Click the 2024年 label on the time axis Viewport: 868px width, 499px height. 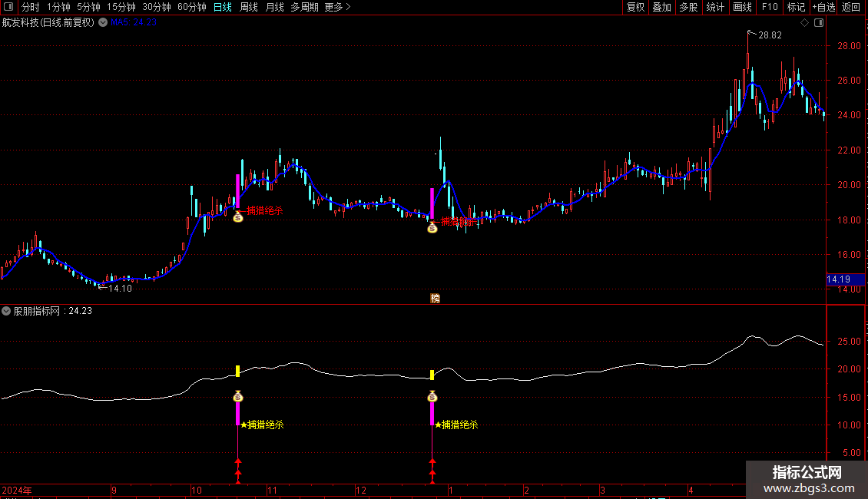[x=16, y=490]
